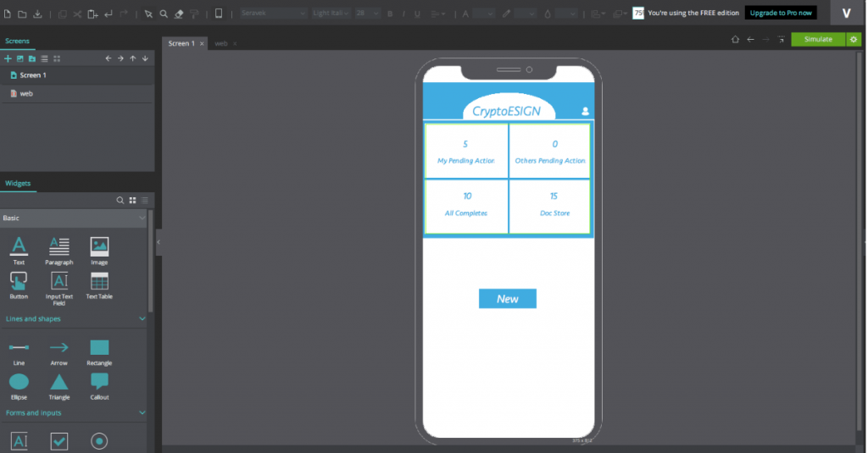
Task: Add a new screen with plus icon
Action: pos(8,58)
